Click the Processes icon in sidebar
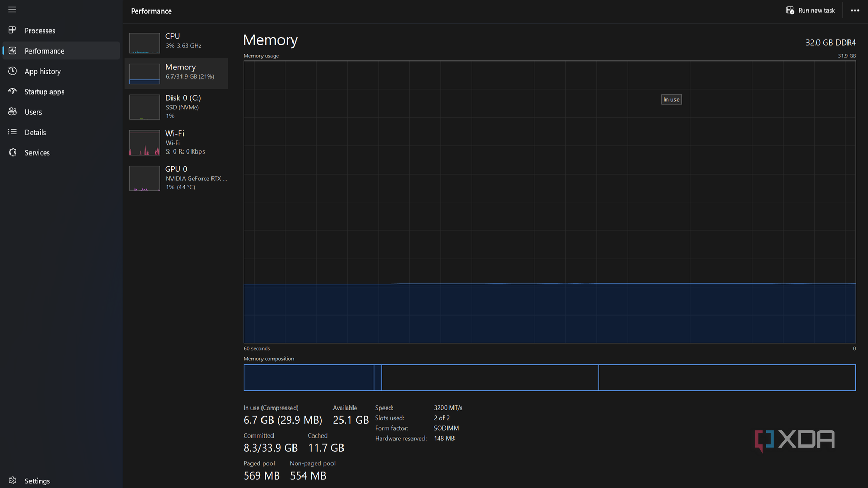 pyautogui.click(x=13, y=30)
